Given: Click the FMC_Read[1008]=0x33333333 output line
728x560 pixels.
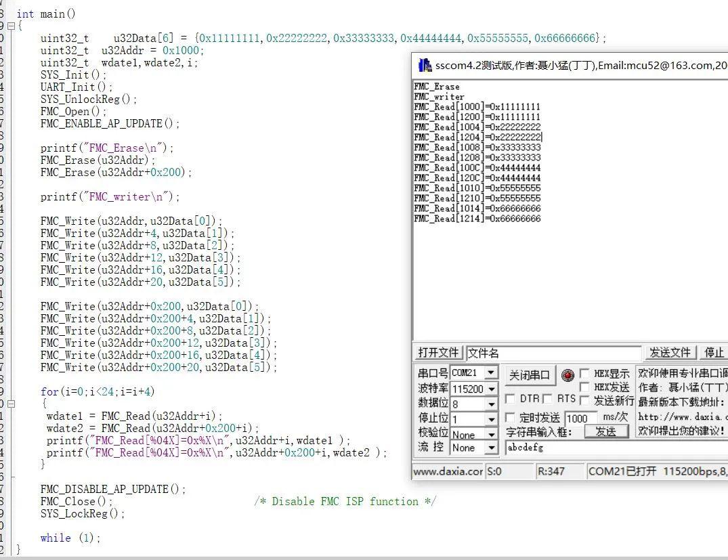Looking at the screenshot, I should (477, 147).
